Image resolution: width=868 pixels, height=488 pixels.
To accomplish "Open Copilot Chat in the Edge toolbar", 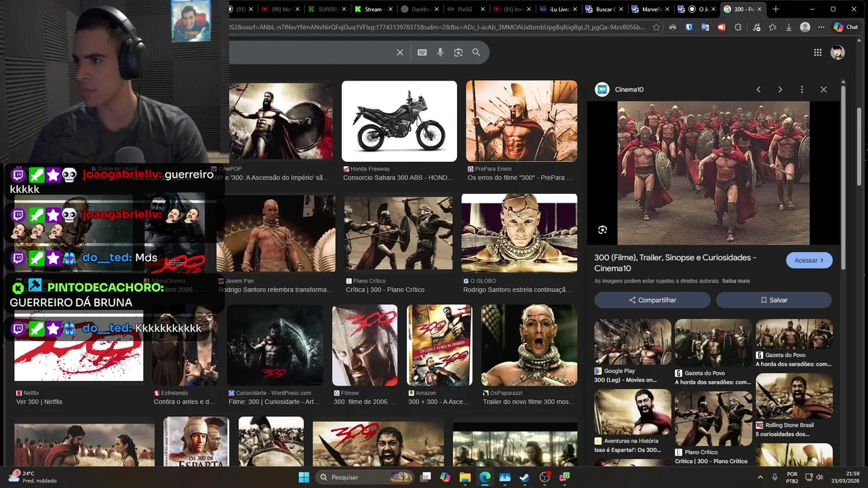I will coord(848,27).
